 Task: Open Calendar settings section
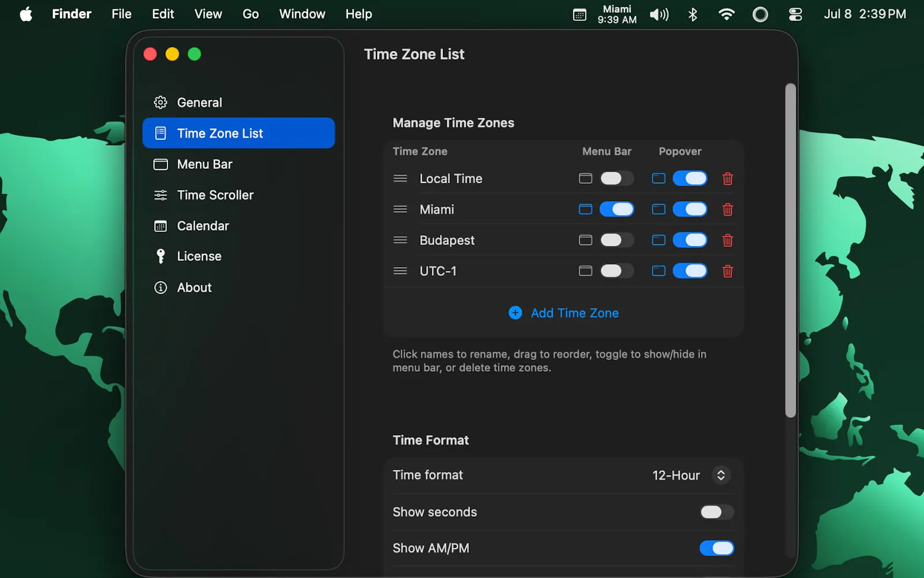(x=239, y=226)
